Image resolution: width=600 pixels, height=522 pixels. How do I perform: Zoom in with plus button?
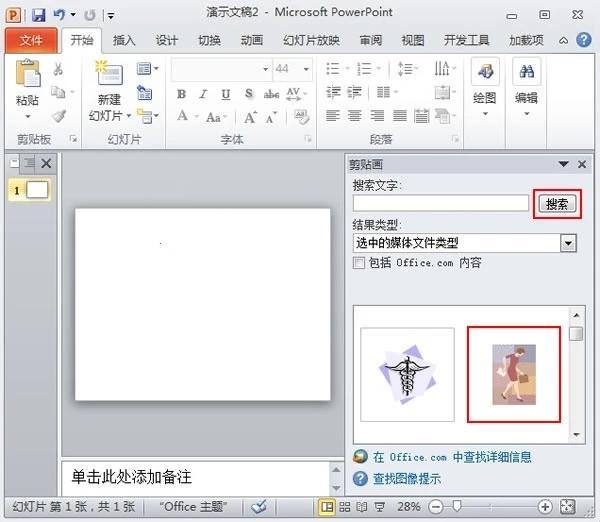545,507
